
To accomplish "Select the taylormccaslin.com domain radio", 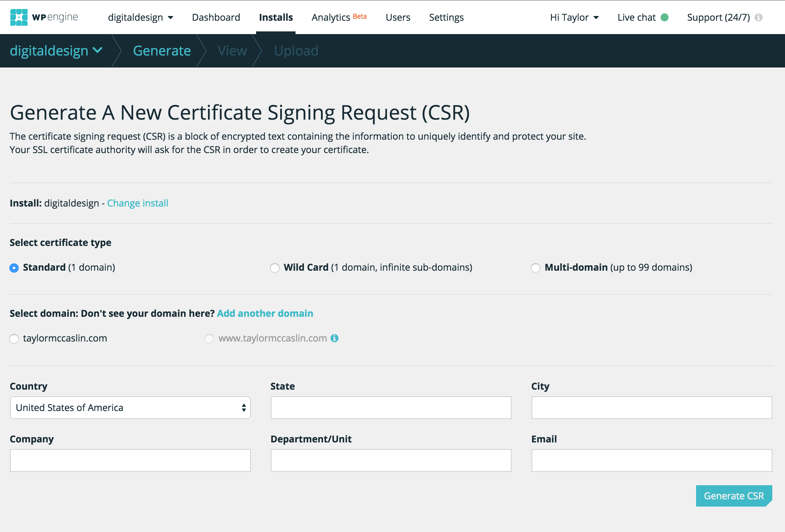I will [14, 339].
